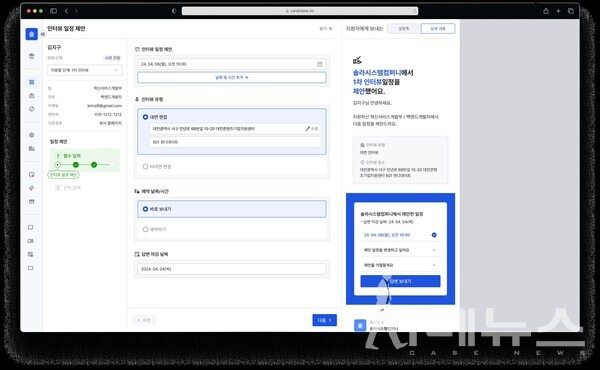The width and height of the screenshot is (600, 370).
Task: Open the folder icon at sidebar bottom
Action: (31, 268)
